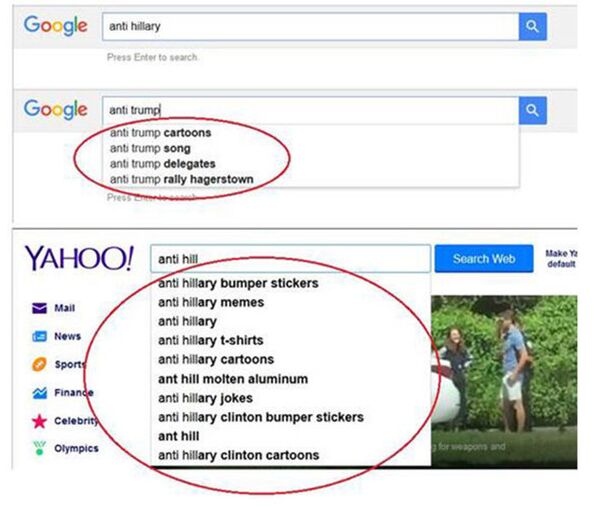The image size is (600, 507).
Task: Select suggestion "anti trump rally hagerstown"
Action: [x=181, y=179]
